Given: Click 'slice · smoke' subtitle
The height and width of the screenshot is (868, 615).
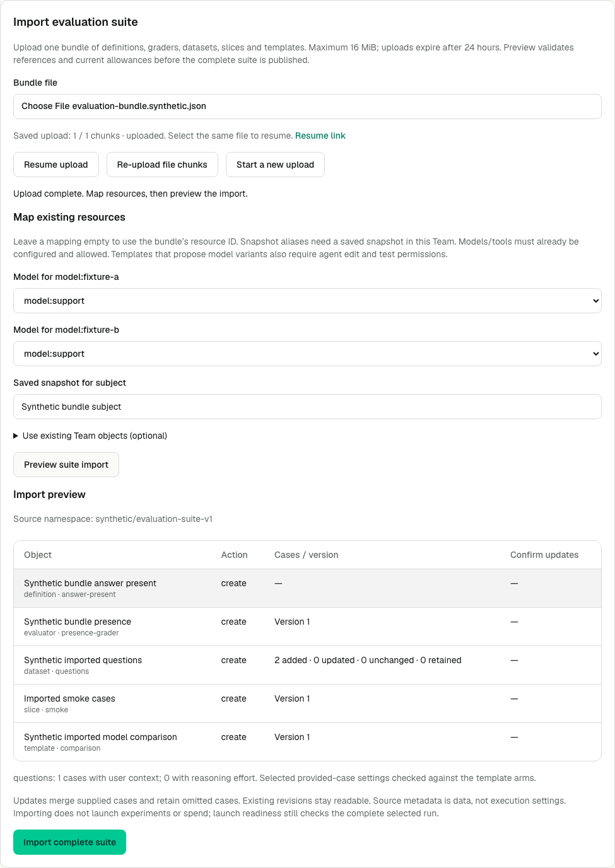Looking at the screenshot, I should pos(46,710).
